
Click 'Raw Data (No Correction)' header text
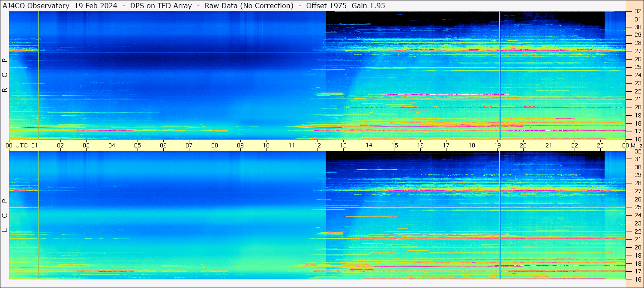point(249,6)
